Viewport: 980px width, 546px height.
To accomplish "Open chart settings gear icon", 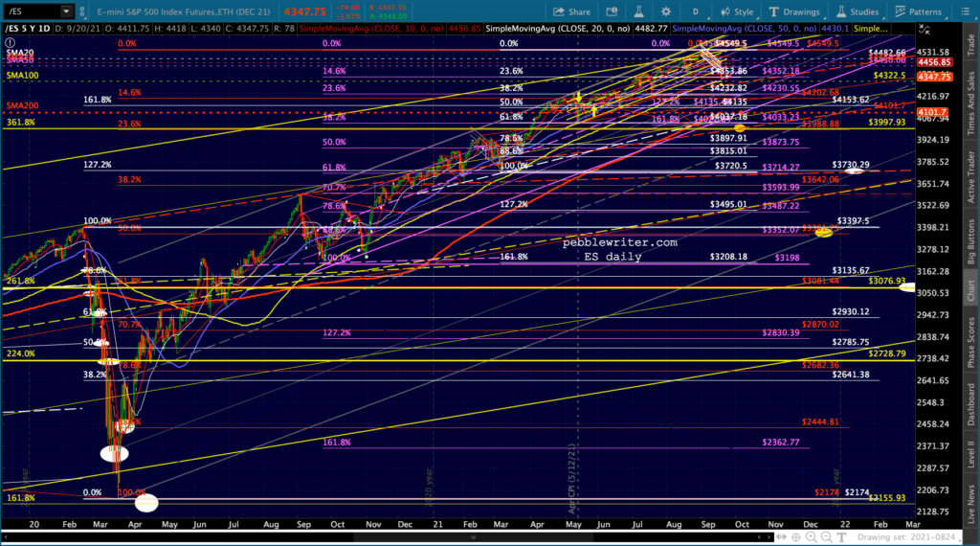I will [x=666, y=11].
